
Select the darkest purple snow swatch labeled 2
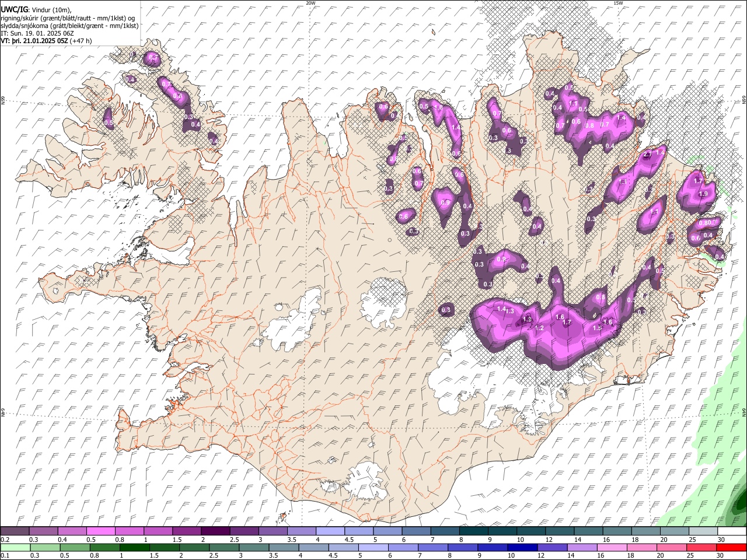[x=215, y=531]
